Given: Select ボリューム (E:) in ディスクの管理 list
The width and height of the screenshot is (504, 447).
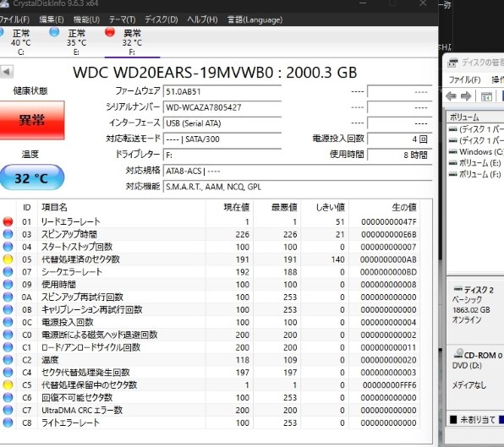Looking at the screenshot, I should click(475, 163).
